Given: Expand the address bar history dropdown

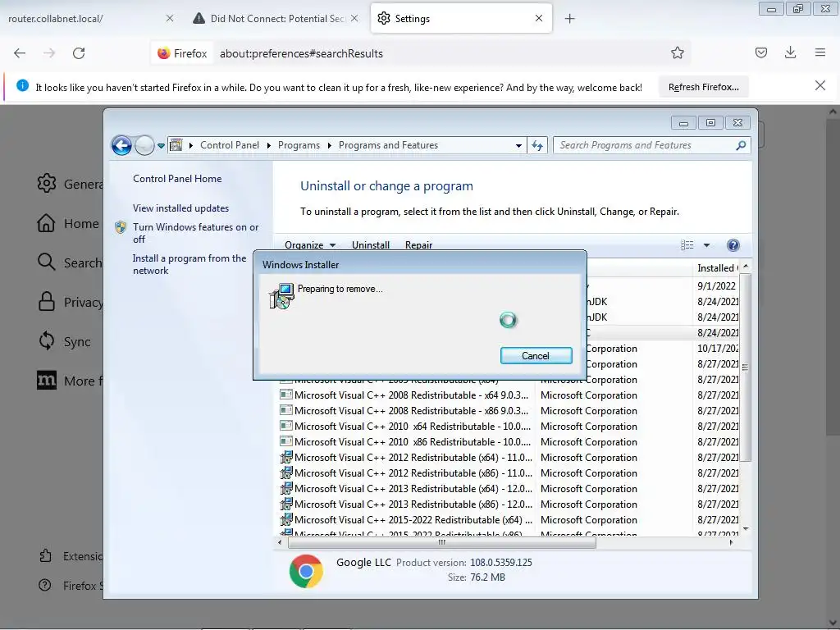Looking at the screenshot, I should tap(518, 145).
